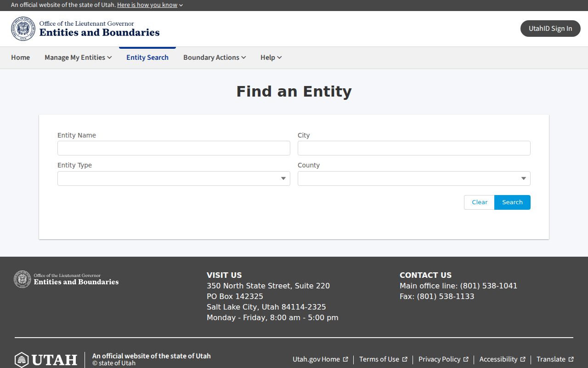Click the 'PO Box 142325' text
The width and height of the screenshot is (588, 368).
pyautogui.click(x=235, y=296)
